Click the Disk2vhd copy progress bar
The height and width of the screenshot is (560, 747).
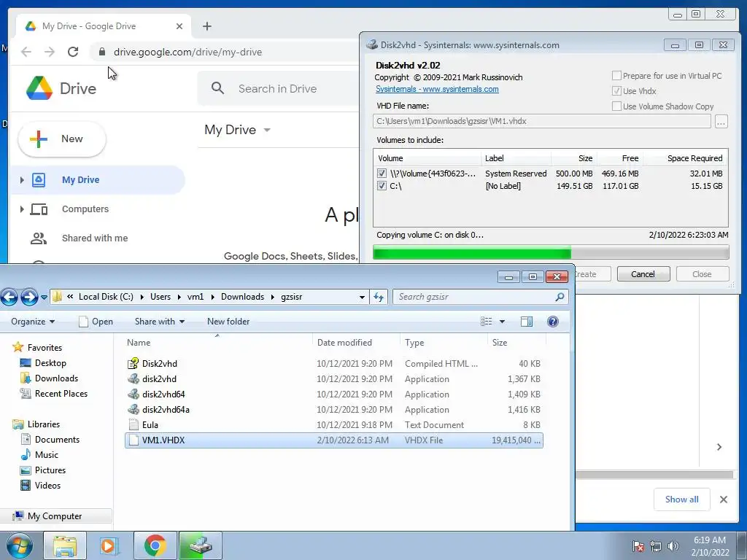(x=551, y=252)
